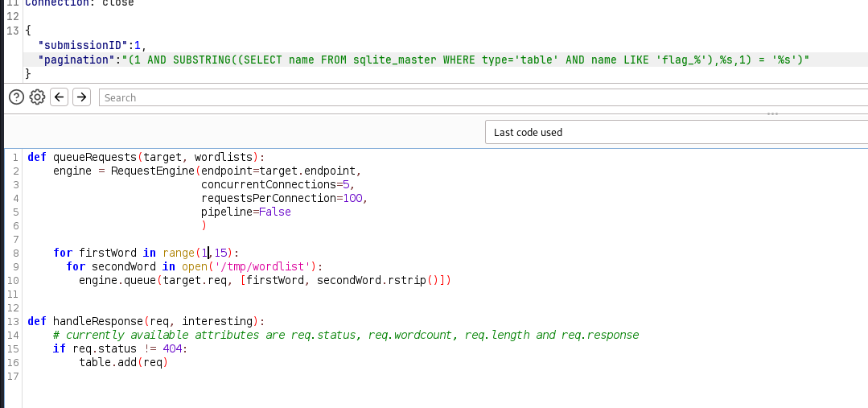This screenshot has width=868, height=408.
Task: Click on SUBSTRING in the pagination payload
Action: click(202, 60)
